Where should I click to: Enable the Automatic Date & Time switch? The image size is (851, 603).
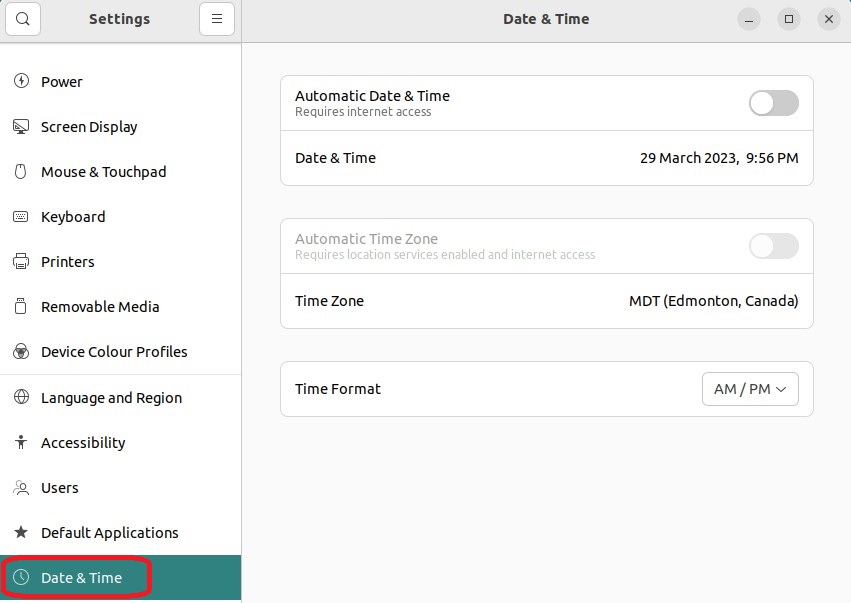click(x=773, y=103)
